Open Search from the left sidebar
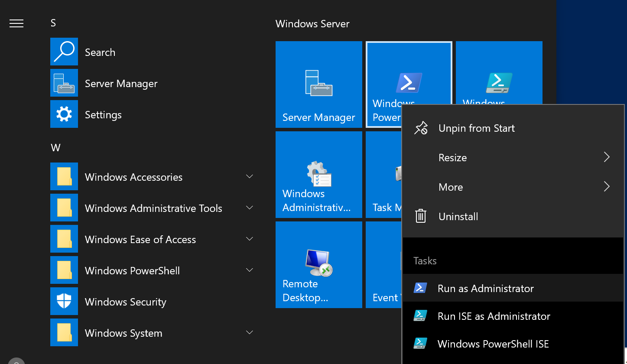The image size is (627, 364). point(100,52)
